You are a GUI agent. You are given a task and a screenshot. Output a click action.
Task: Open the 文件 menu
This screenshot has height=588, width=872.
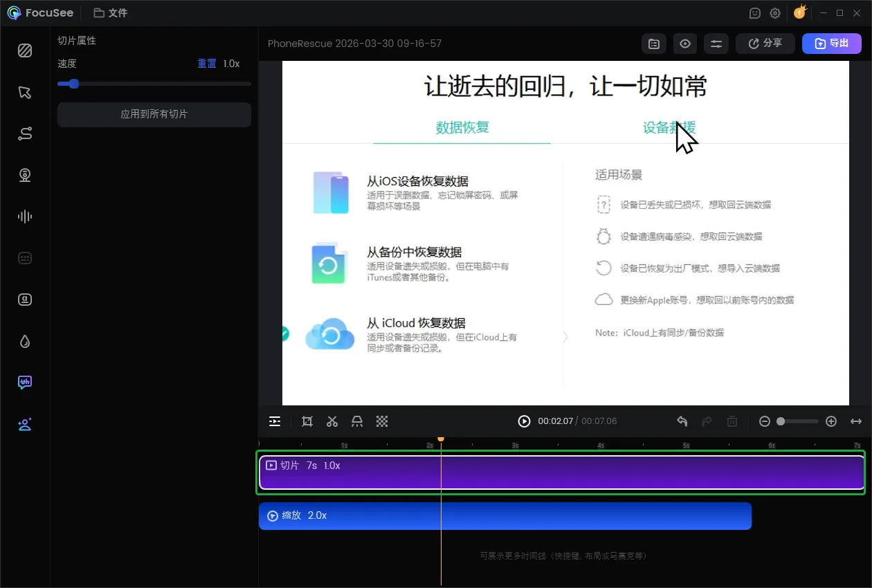click(x=111, y=12)
